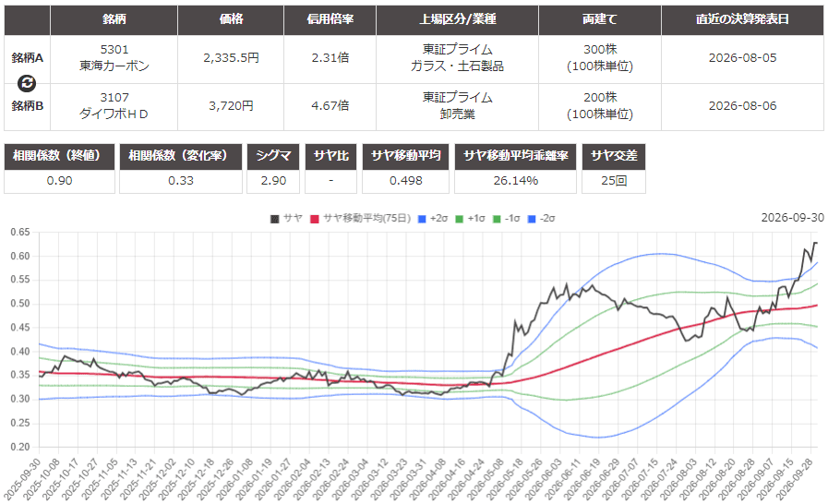Click the margin ratio 4.67倍
828x504 pixels.
tap(330, 105)
